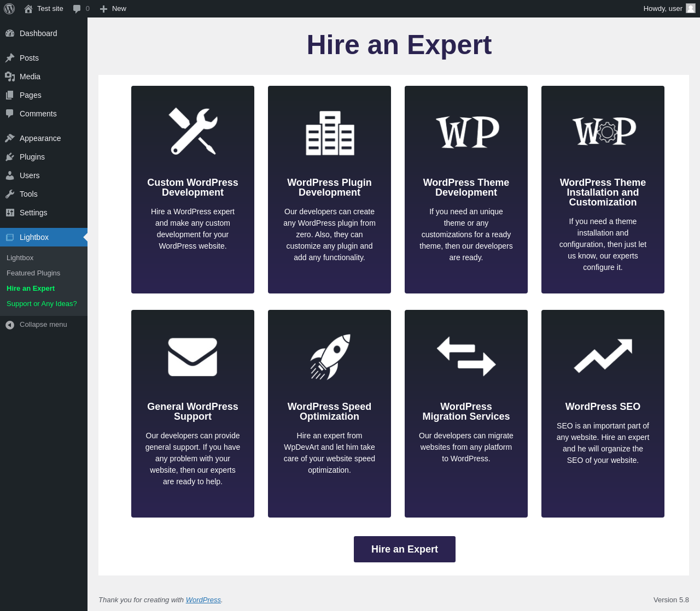Viewport: 700px width, 611px height.
Task: Click the Users person icon
Action: pos(10,175)
